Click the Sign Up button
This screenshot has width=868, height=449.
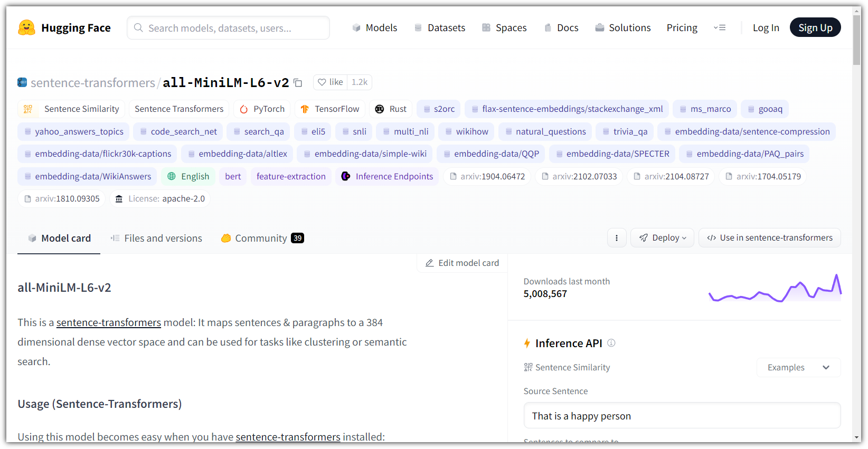point(815,27)
